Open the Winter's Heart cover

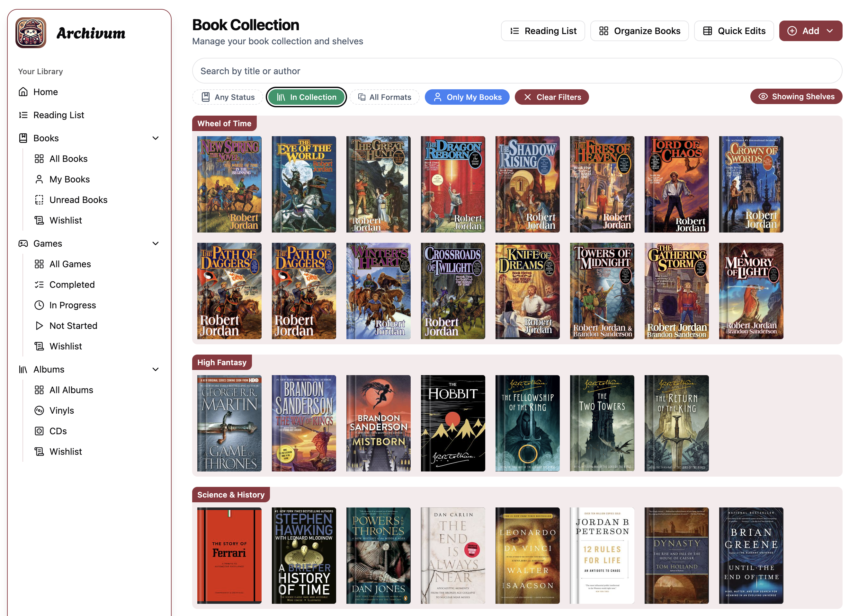378,291
